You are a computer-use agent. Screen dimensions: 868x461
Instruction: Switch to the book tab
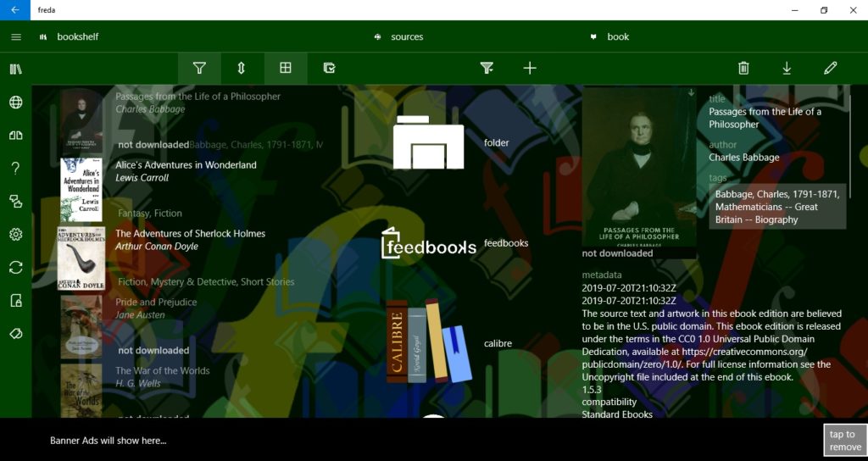610,37
